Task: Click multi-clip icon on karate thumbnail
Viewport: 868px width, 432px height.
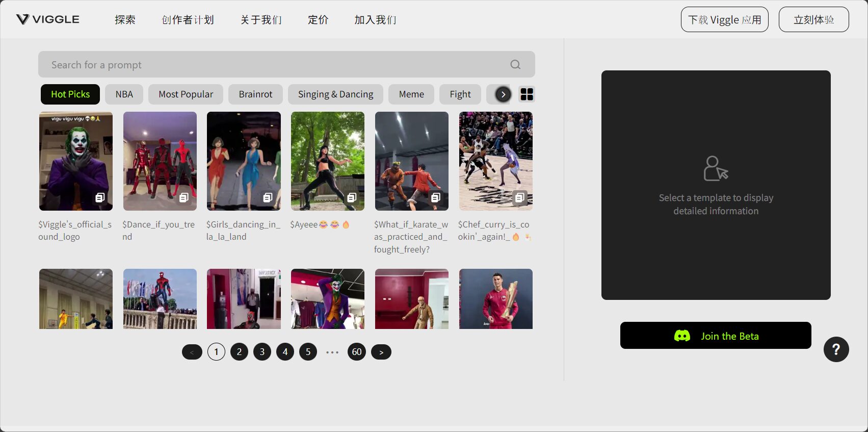Action: tap(436, 197)
